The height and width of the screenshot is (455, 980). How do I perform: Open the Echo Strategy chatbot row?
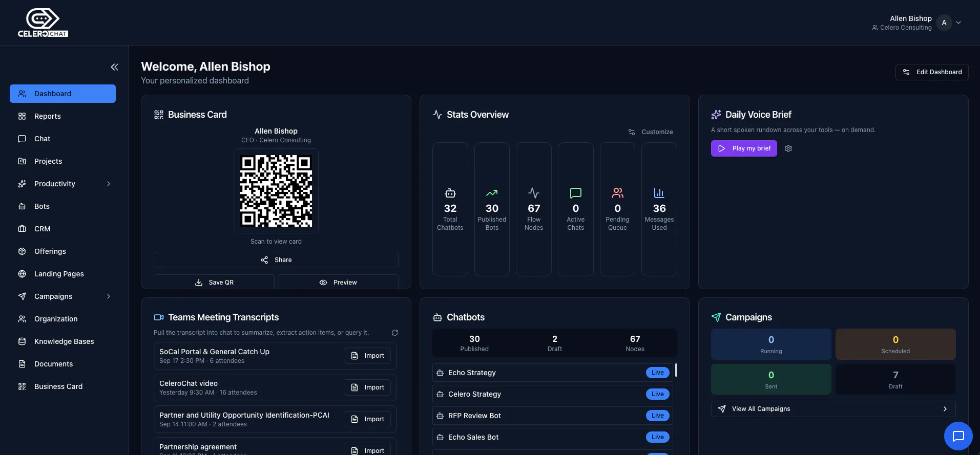point(552,373)
